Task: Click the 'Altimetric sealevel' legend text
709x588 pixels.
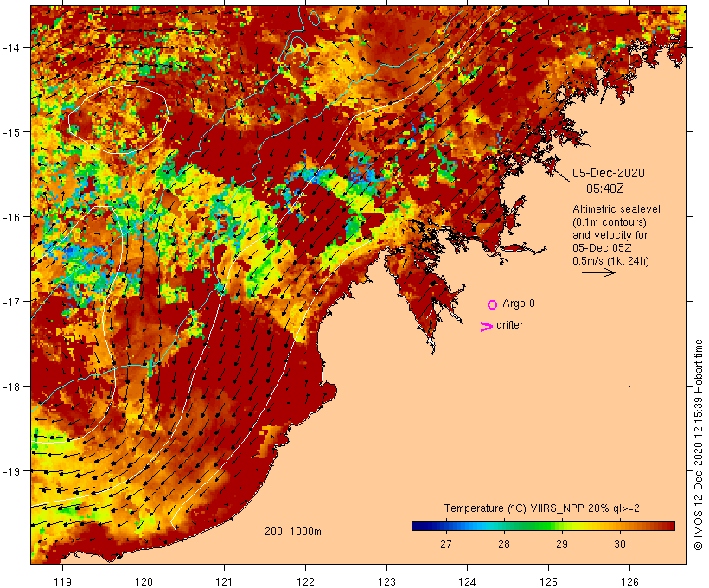Action: click(616, 209)
